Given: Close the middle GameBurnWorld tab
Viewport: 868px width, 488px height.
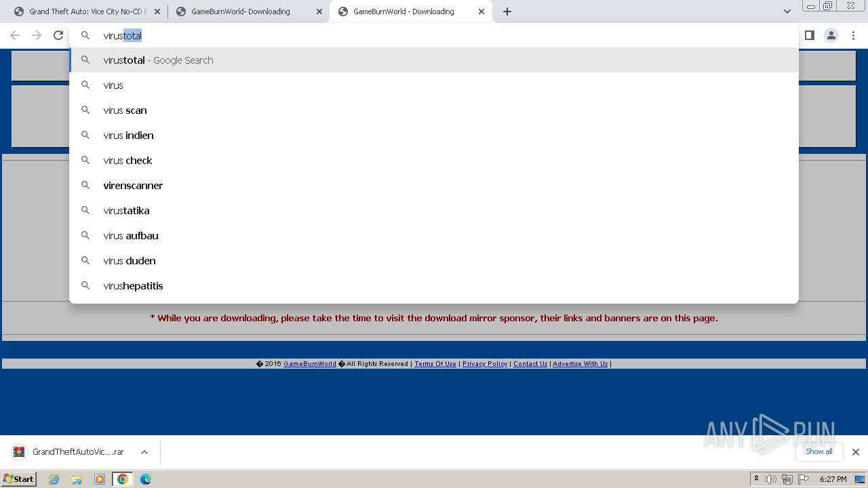Looking at the screenshot, I should coord(319,12).
